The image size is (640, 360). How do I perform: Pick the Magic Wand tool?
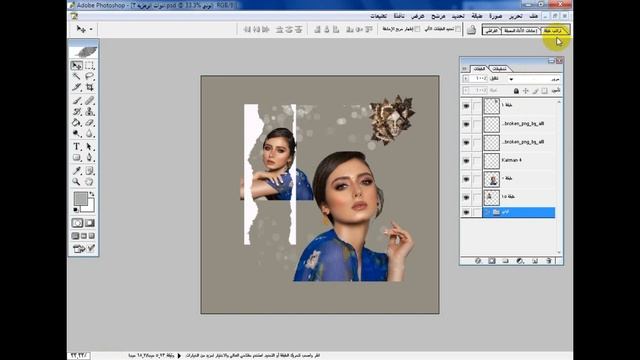click(76, 76)
